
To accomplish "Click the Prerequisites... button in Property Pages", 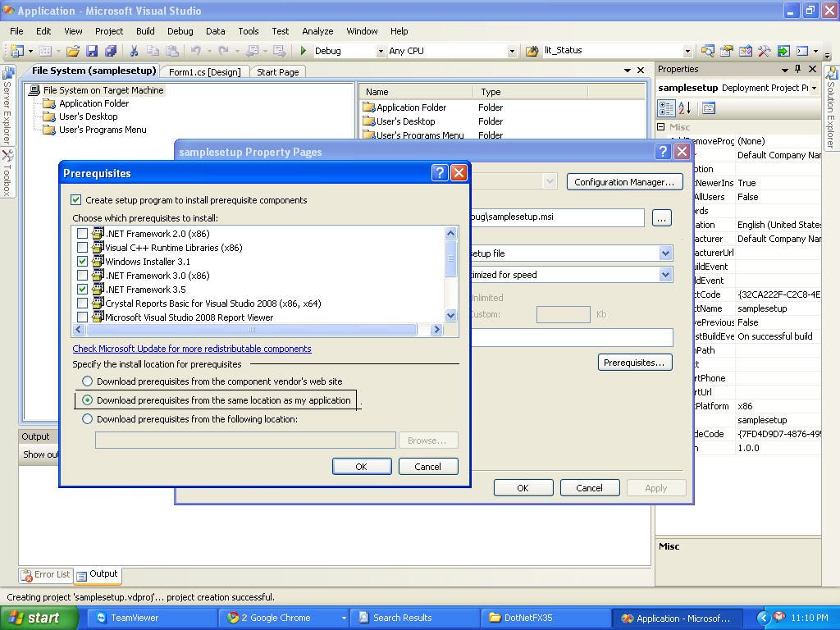I will [x=635, y=363].
